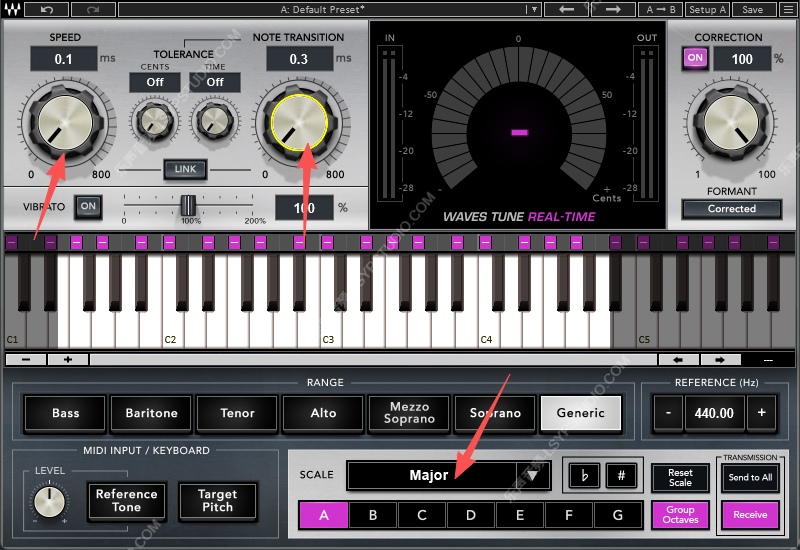
Task: Click the Default Preset name field
Action: (322, 9)
